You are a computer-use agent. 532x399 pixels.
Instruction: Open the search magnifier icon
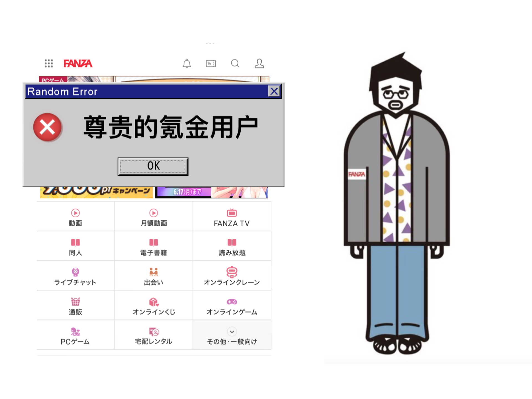click(235, 63)
